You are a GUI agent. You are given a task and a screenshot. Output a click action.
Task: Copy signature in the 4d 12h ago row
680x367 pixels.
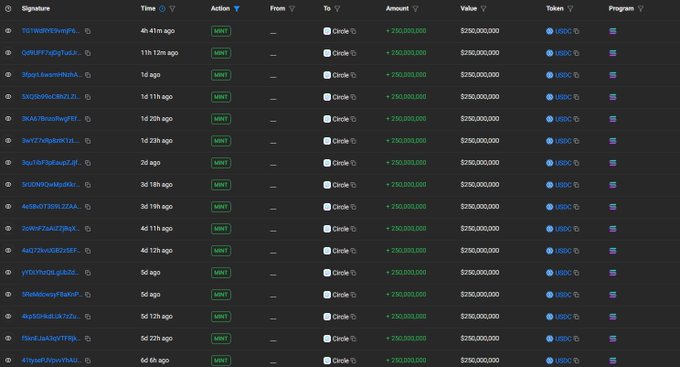pyautogui.click(x=88, y=251)
